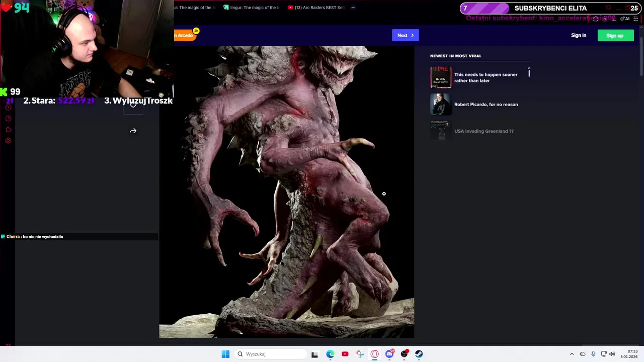Open YouTube app from the taskbar
Viewport: 644px width, 362px height.
point(345,354)
